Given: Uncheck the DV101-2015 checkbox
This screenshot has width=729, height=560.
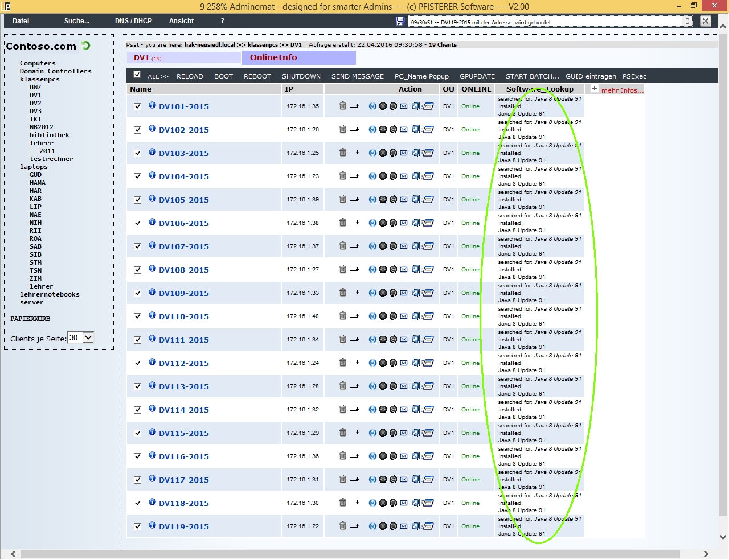Looking at the screenshot, I should click(x=137, y=106).
